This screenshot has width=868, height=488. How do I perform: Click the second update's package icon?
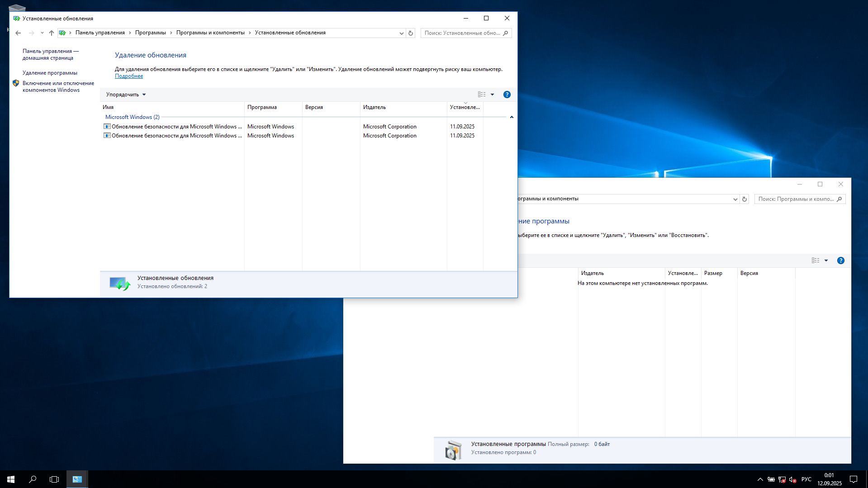107,136
